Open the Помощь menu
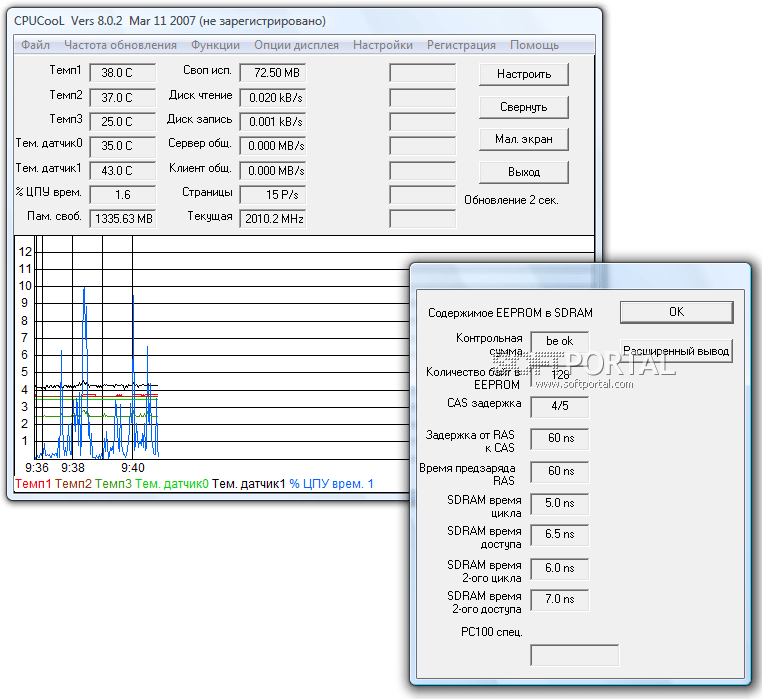This screenshot has height=699, width=762. (x=534, y=45)
